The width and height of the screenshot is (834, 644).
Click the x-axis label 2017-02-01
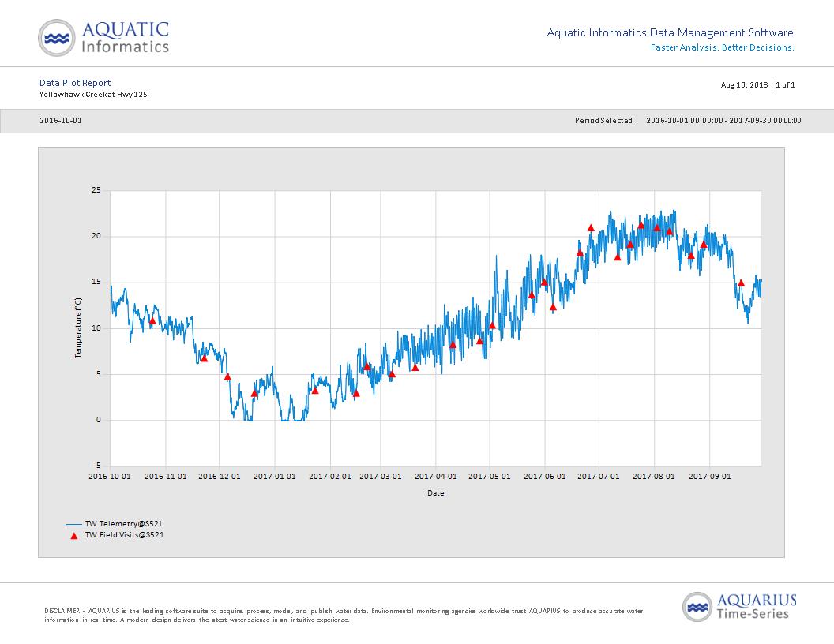330,476
